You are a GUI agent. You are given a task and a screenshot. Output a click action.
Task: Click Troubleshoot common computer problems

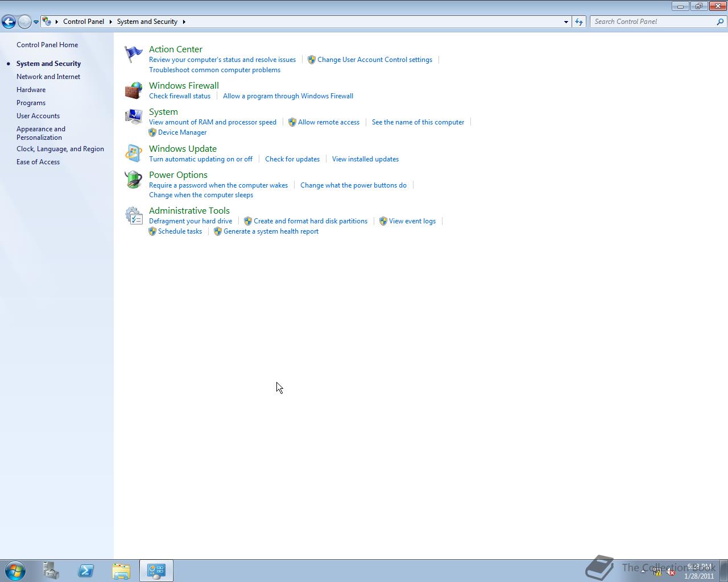pyautogui.click(x=214, y=70)
